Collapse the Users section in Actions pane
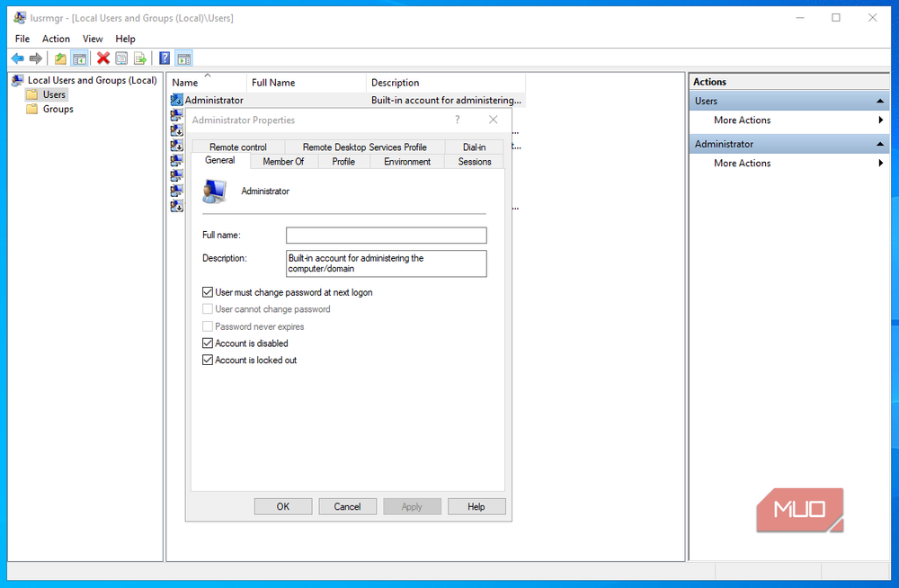 click(879, 101)
